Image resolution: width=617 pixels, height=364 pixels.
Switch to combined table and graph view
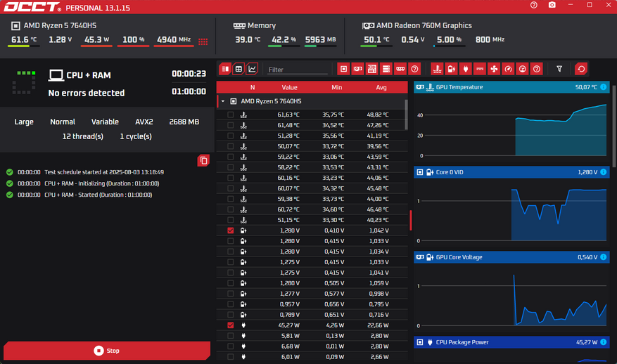coord(225,69)
